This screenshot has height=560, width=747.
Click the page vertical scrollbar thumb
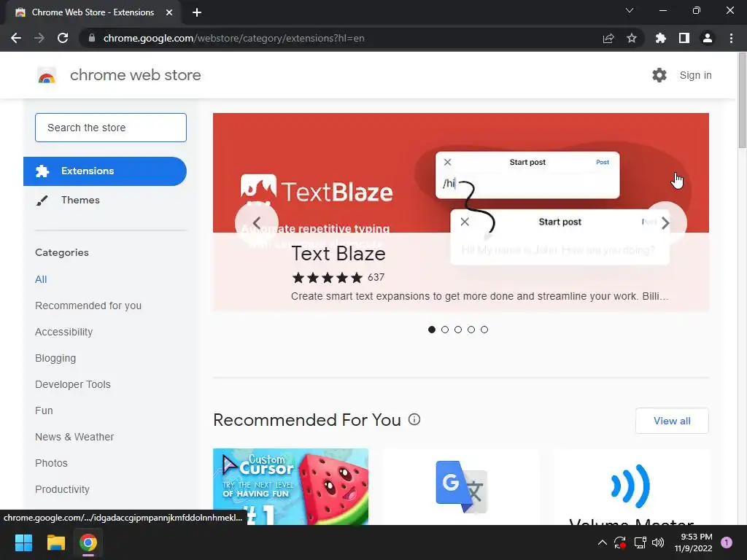pos(742,100)
